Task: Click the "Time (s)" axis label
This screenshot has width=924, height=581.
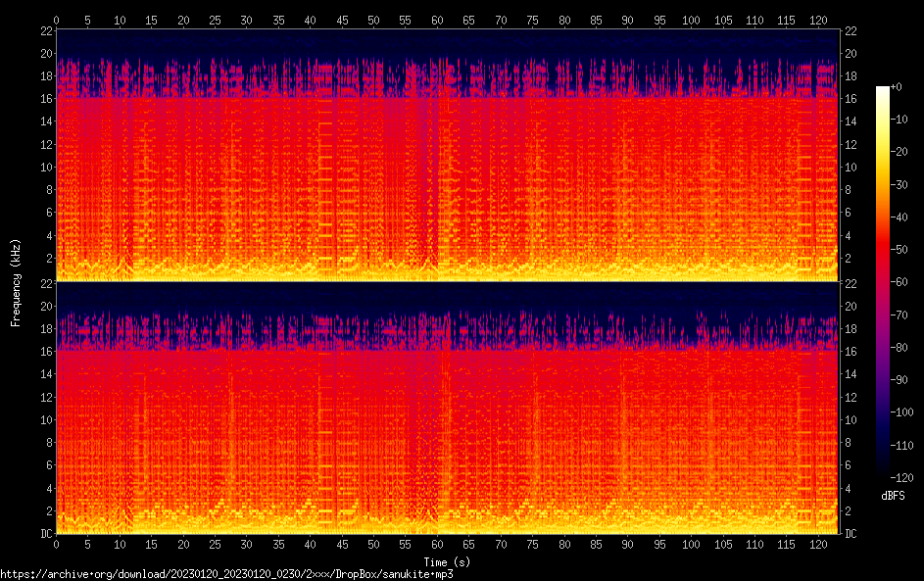Action: (x=447, y=561)
